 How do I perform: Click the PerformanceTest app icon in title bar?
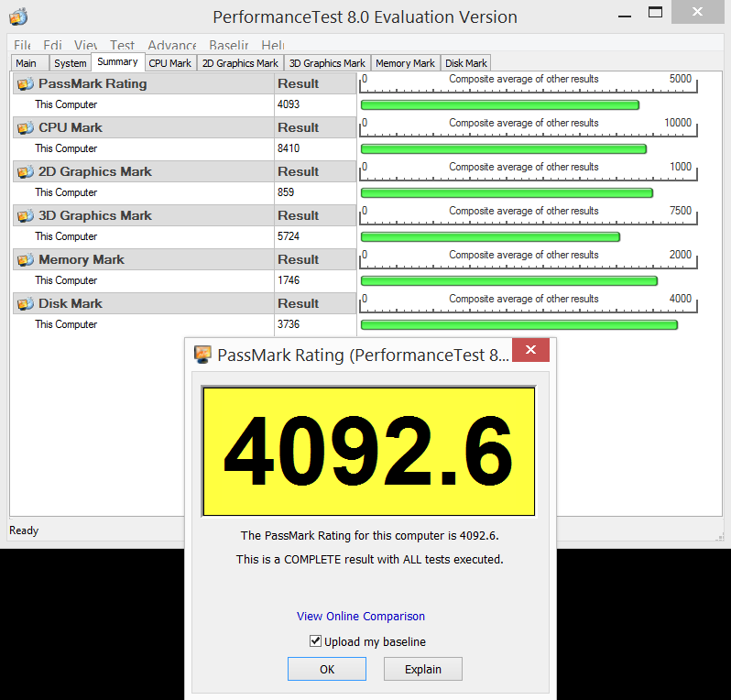(18, 16)
